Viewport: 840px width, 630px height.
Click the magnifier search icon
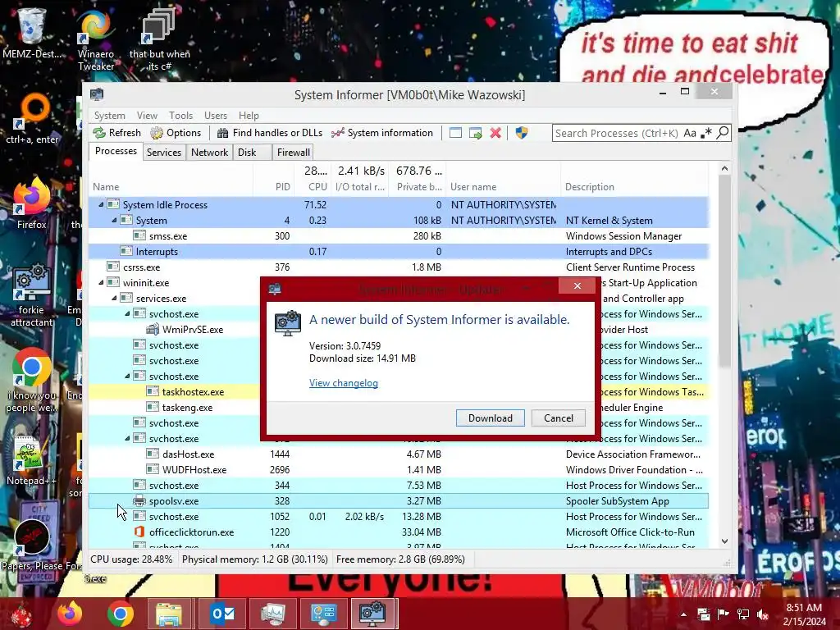[x=723, y=132]
